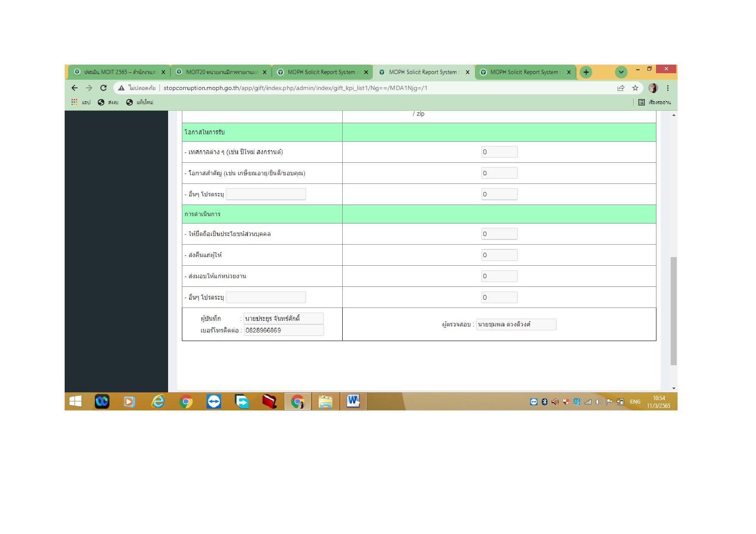Close the active MOPH Solicit Report tab
This screenshot has height=534, width=756.
tap(467, 72)
